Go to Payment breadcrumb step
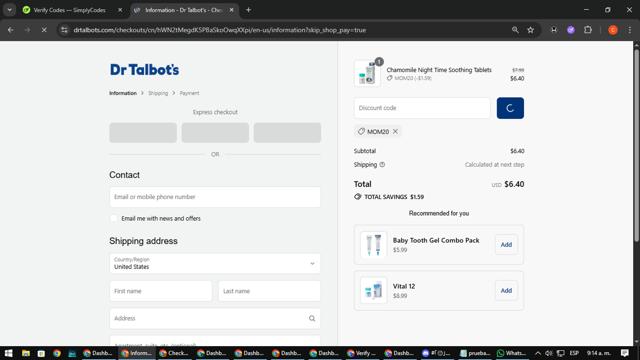 point(189,93)
